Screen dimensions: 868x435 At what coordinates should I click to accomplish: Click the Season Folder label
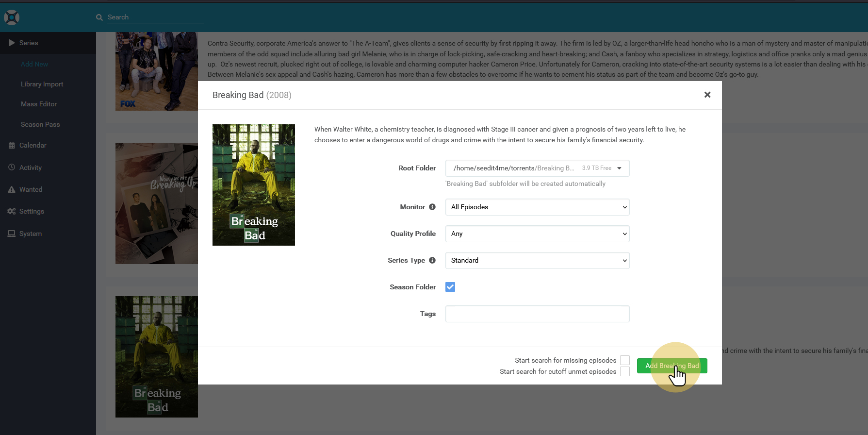point(413,287)
